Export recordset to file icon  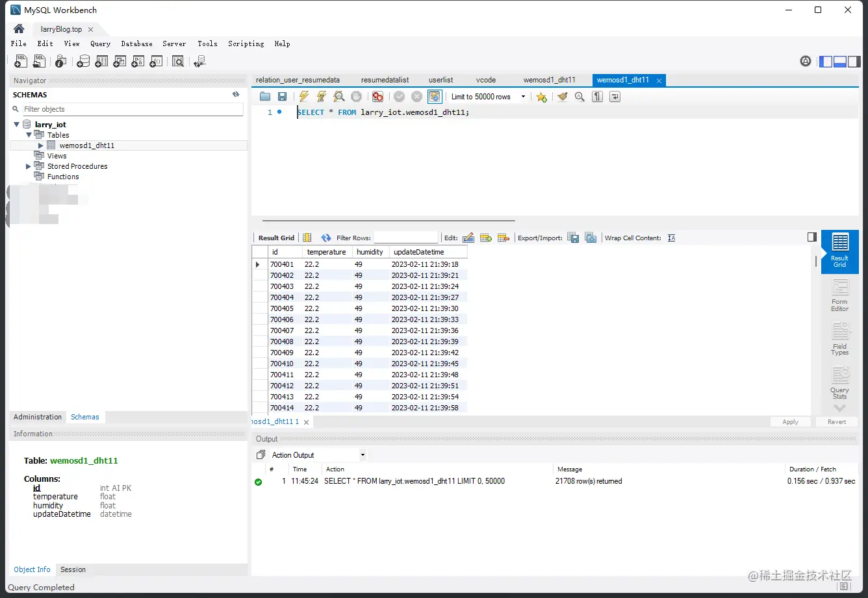(x=573, y=238)
